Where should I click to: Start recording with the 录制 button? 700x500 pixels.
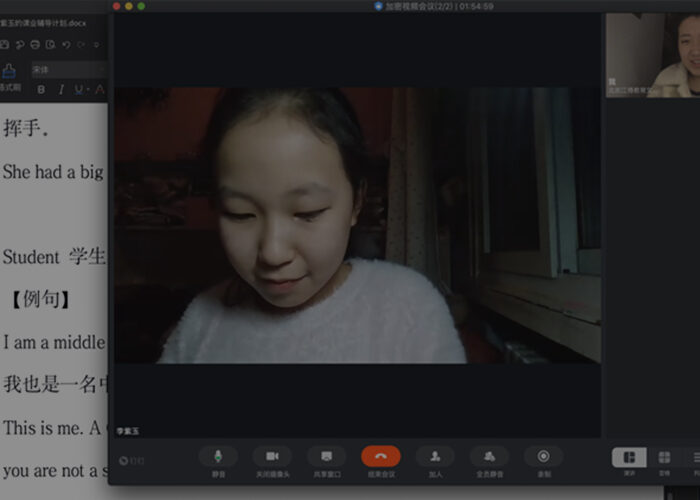pyautogui.click(x=543, y=457)
